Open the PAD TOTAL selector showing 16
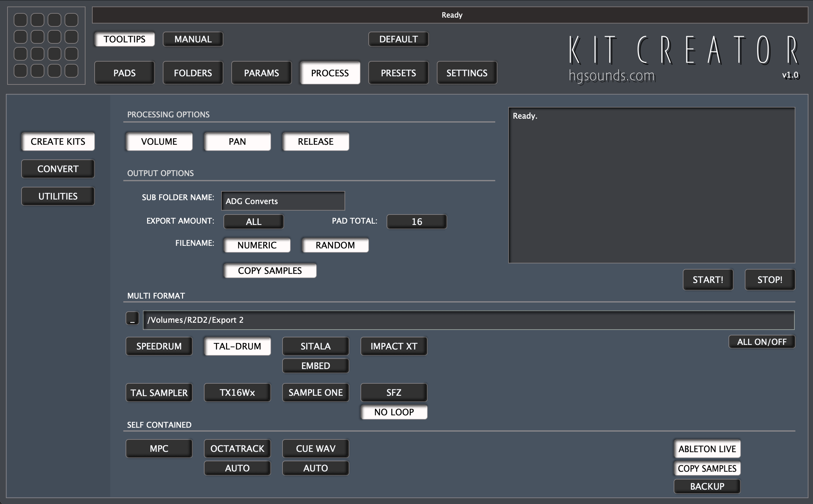This screenshot has height=504, width=813. tap(417, 222)
